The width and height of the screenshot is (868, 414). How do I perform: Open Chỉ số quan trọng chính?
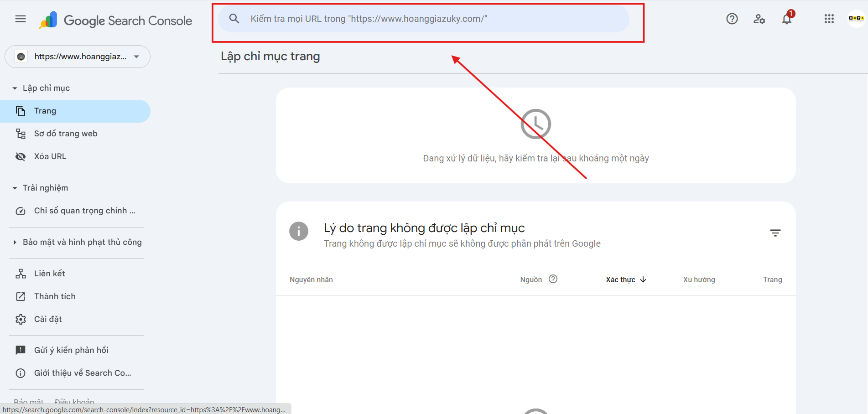click(85, 211)
